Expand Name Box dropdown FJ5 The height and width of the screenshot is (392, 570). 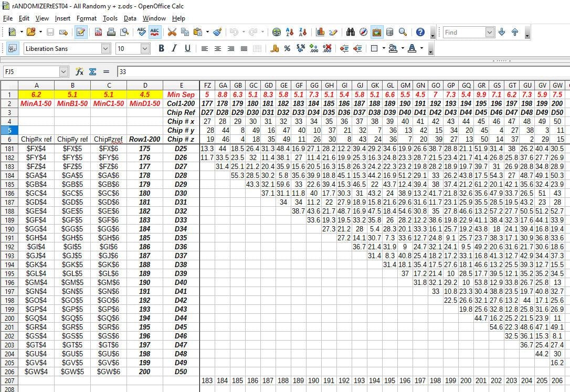tap(64, 72)
